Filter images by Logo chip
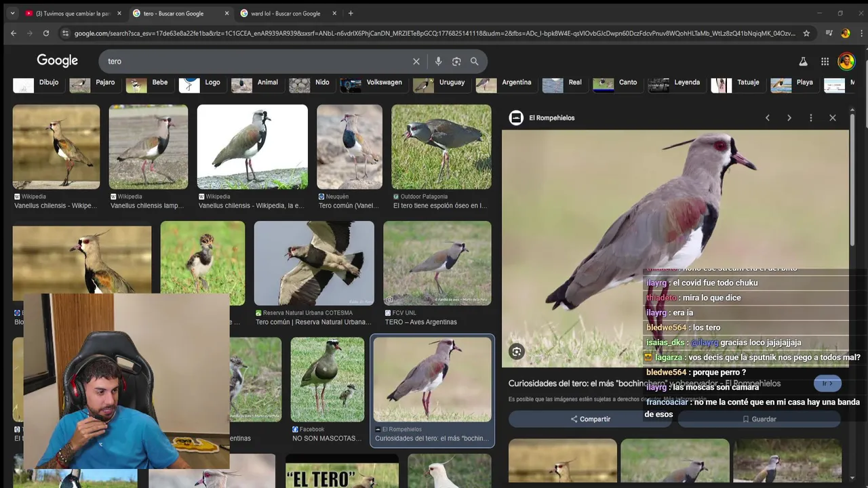This screenshot has width=868, height=488. [x=201, y=83]
